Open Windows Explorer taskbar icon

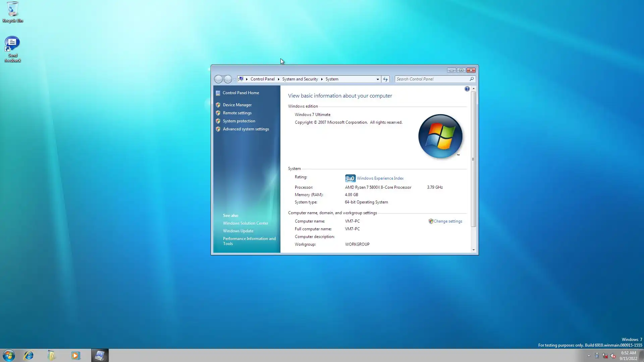(51, 355)
